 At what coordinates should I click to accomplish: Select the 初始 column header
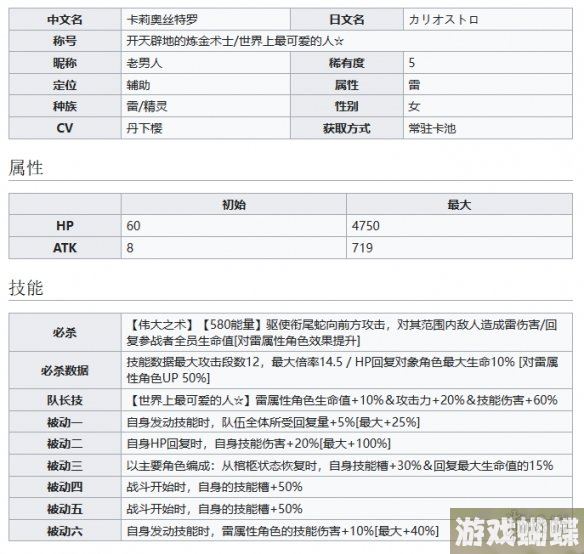234,204
